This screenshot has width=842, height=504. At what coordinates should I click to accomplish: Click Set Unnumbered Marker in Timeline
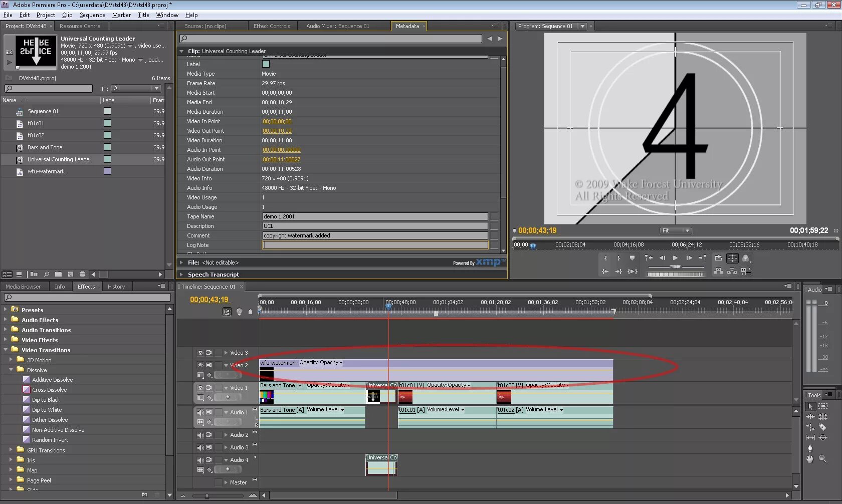[251, 312]
